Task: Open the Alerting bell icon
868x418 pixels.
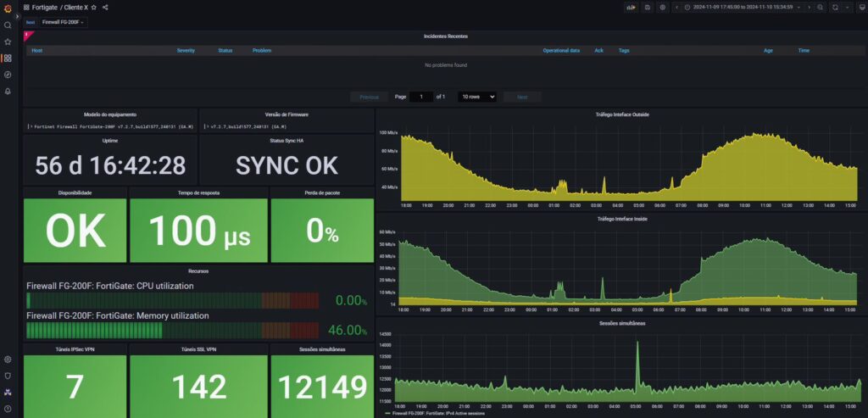Action: coord(8,92)
